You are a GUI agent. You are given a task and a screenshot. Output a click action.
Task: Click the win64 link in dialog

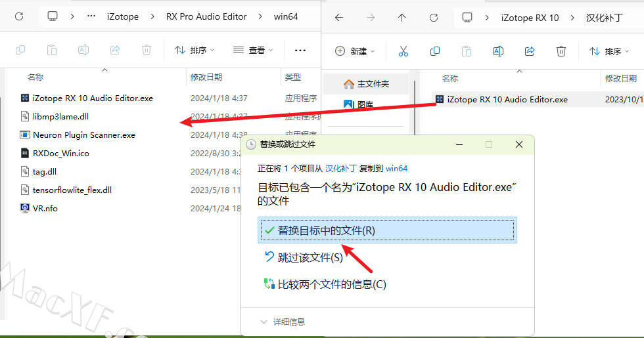pos(397,169)
